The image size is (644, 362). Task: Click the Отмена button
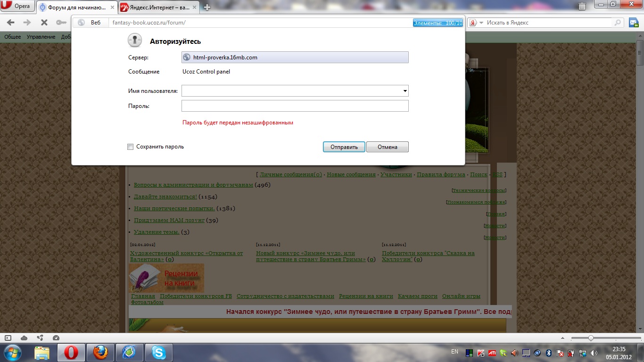pos(387,147)
